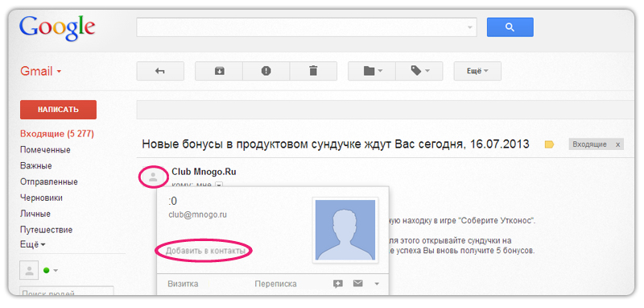Click sender avatar next to Club Mnogo.Ru
The height and width of the screenshot is (308, 644).
(153, 177)
